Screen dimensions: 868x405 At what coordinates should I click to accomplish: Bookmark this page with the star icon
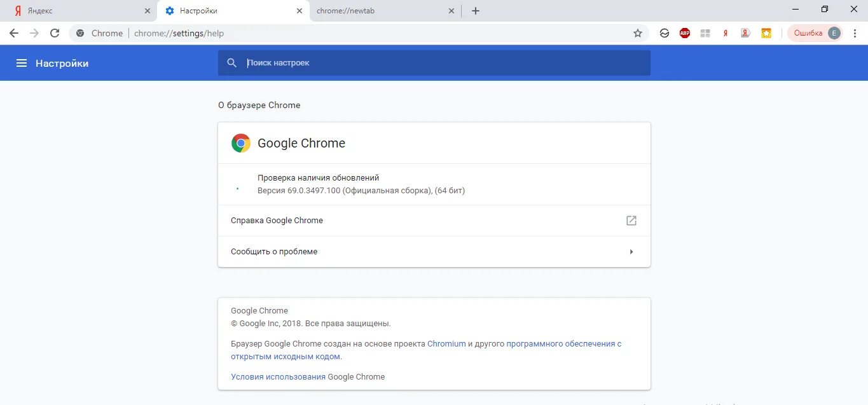pyautogui.click(x=638, y=33)
